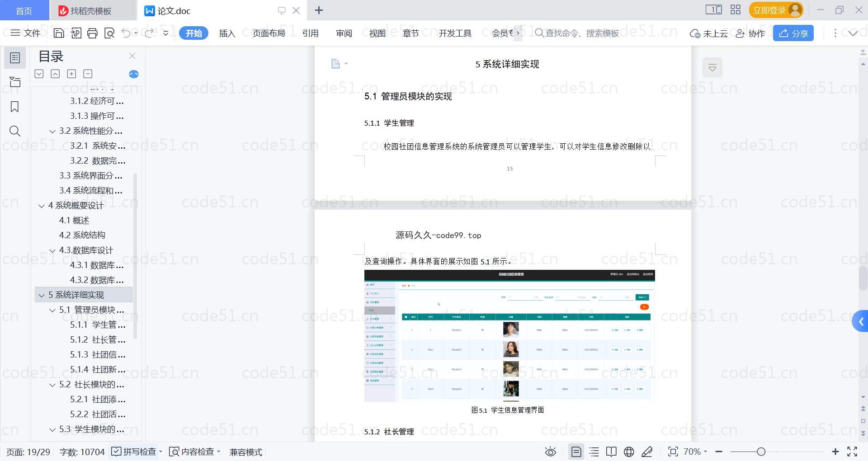Collapse the 5.2 社长模块 tree node
The width and height of the screenshot is (868, 461).
52,385
